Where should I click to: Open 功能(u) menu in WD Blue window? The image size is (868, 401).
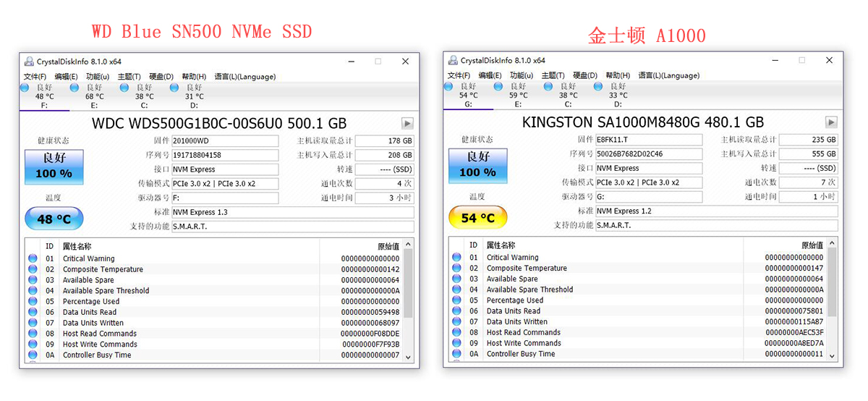tap(98, 77)
